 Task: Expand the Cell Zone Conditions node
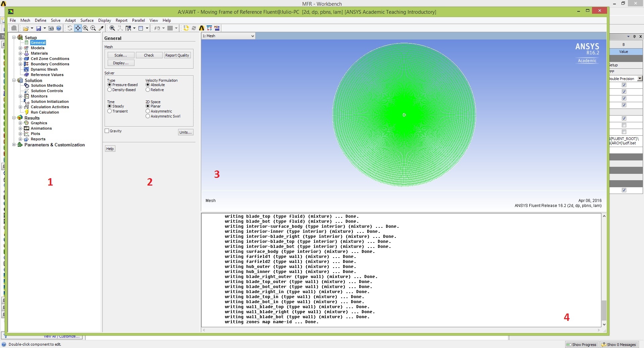pyautogui.click(x=20, y=59)
